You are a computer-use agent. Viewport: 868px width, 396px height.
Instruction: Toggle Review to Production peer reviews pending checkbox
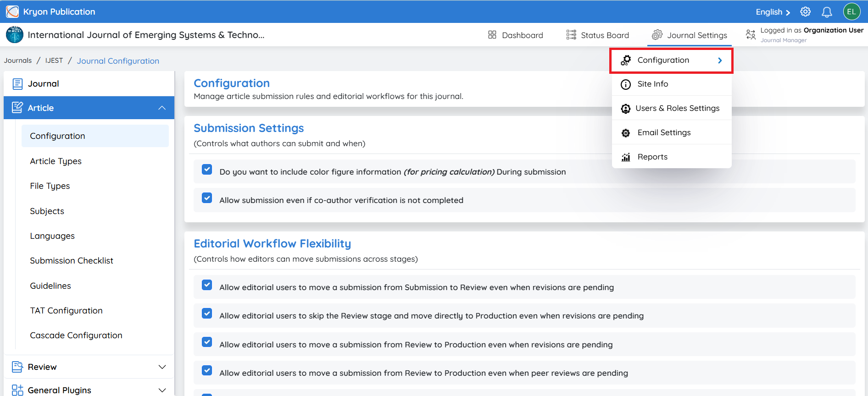pyautogui.click(x=207, y=371)
